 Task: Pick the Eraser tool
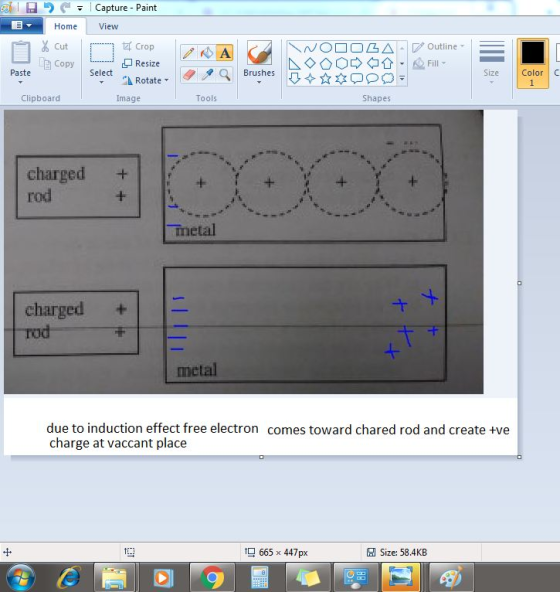click(188, 75)
